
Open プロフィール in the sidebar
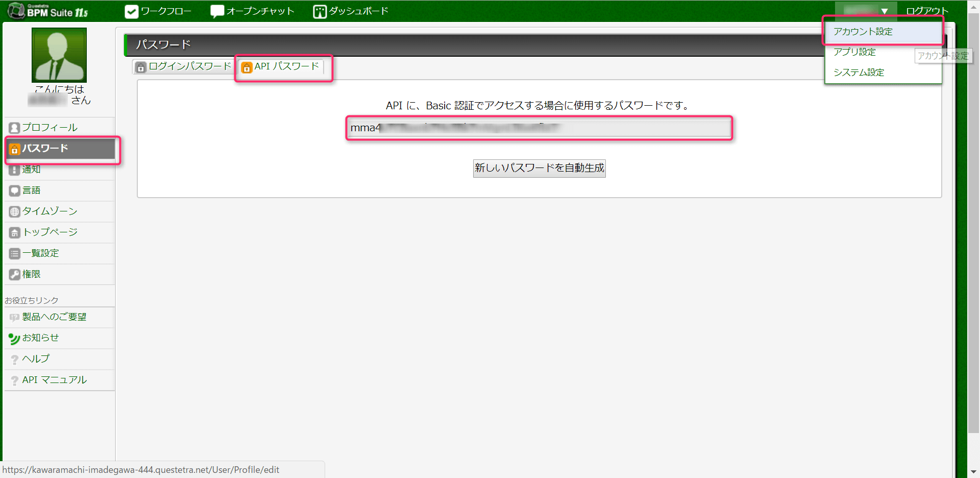(60, 128)
